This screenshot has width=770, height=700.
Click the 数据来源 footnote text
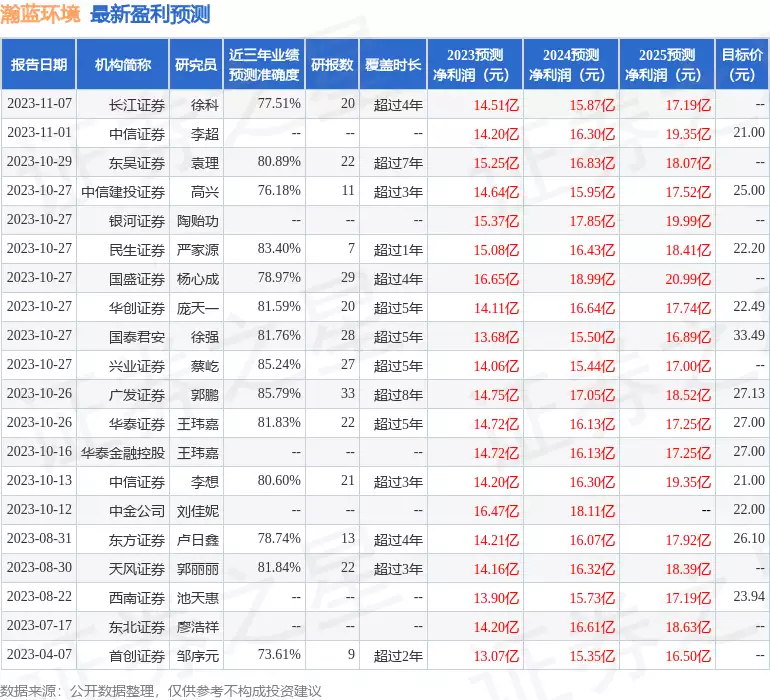coord(161,691)
